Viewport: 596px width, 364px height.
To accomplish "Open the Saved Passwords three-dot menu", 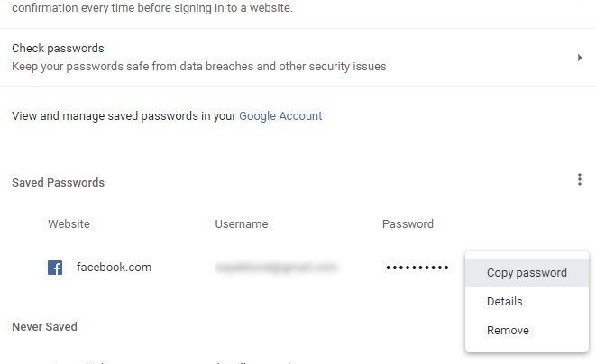I will (x=580, y=180).
